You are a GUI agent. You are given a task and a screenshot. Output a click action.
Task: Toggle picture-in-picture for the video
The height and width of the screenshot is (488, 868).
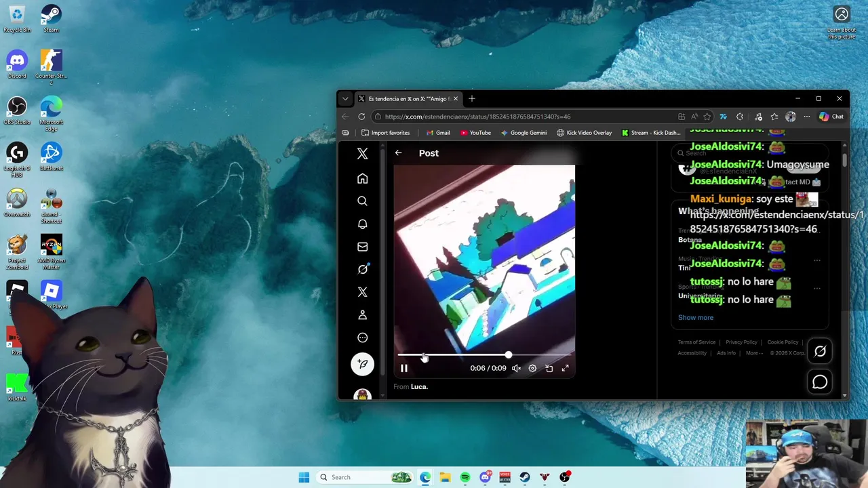(549, 368)
